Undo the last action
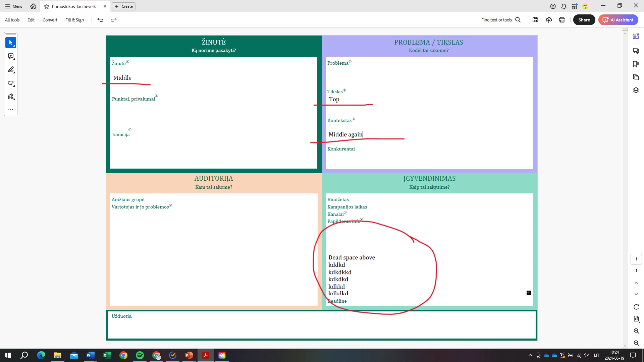Image resolution: width=644 pixels, height=362 pixels. 100,20
